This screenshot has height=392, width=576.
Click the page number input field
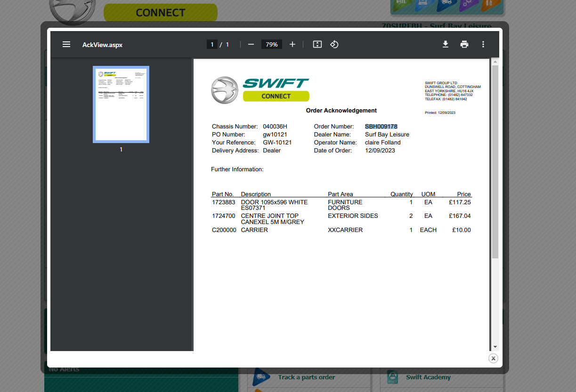(x=212, y=44)
